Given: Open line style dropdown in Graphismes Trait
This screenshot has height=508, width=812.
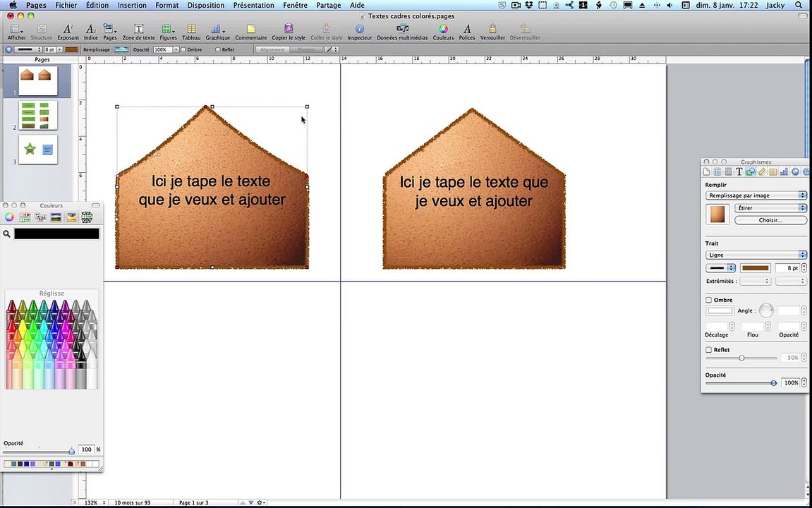Looking at the screenshot, I should pyautogui.click(x=720, y=267).
